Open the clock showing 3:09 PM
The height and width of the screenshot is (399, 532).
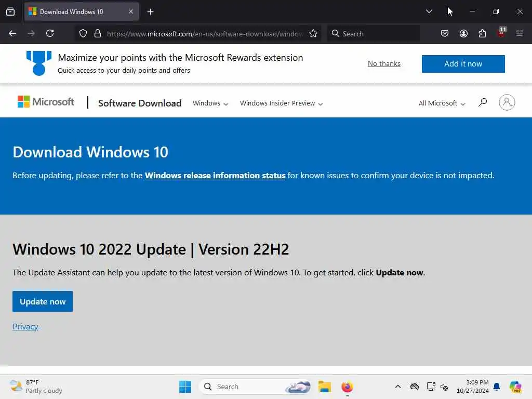click(473, 387)
